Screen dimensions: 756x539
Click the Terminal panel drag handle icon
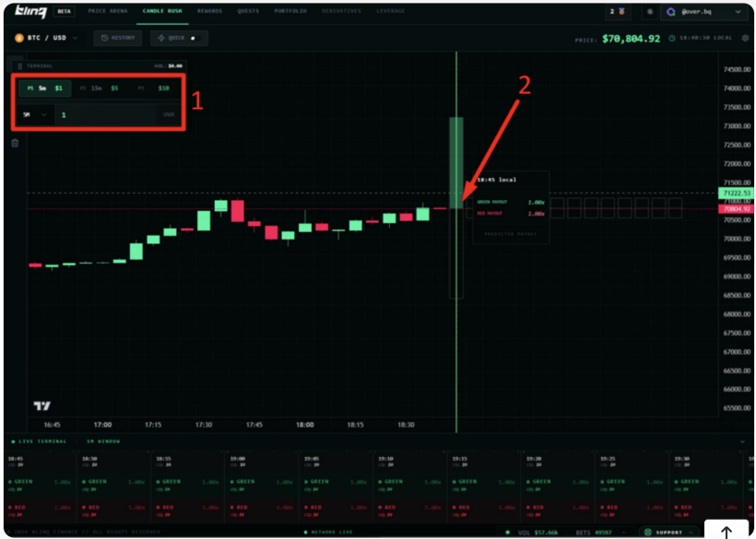click(x=20, y=65)
